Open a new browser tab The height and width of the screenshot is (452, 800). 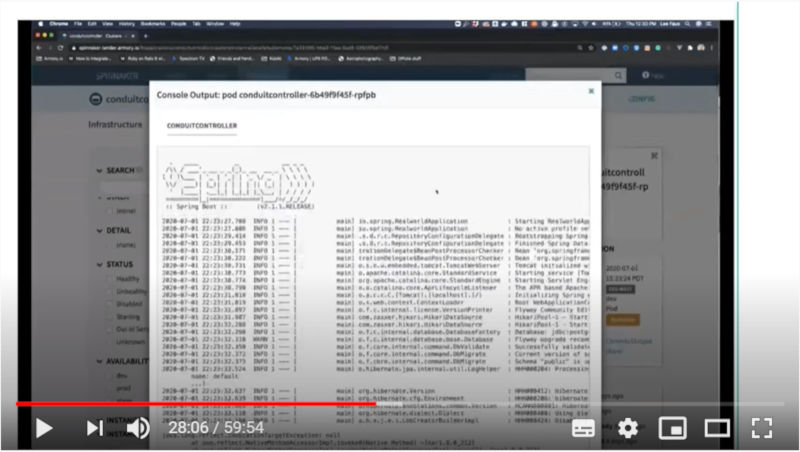coord(145,36)
